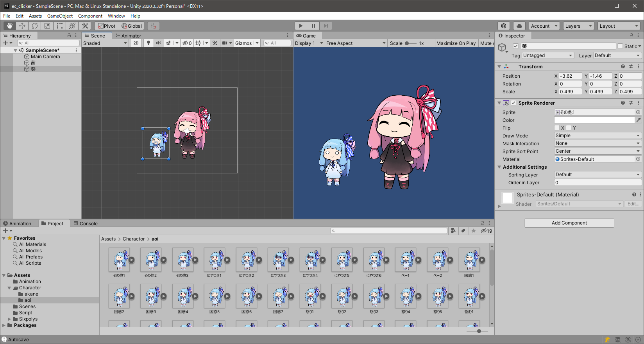Open the Shaded draw mode dropdown
Viewport: 644px width, 344px height.
click(x=105, y=43)
